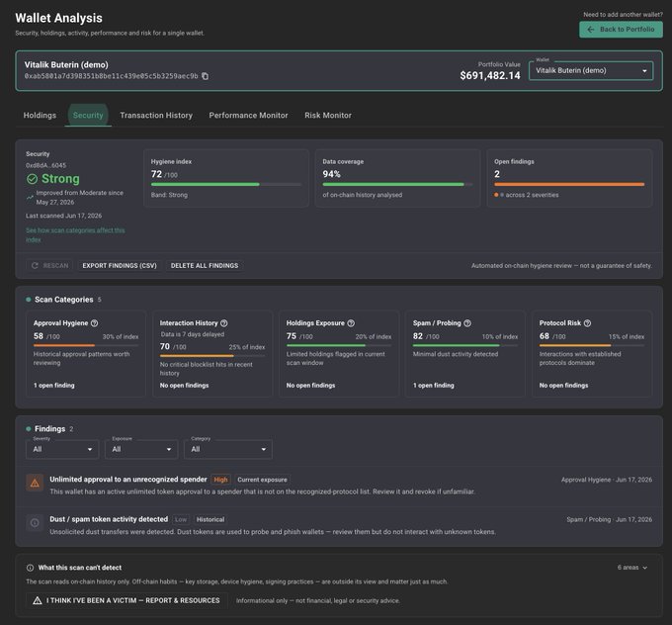Click the green Strong checkmark icon
This screenshot has height=625, width=672.
click(33, 179)
